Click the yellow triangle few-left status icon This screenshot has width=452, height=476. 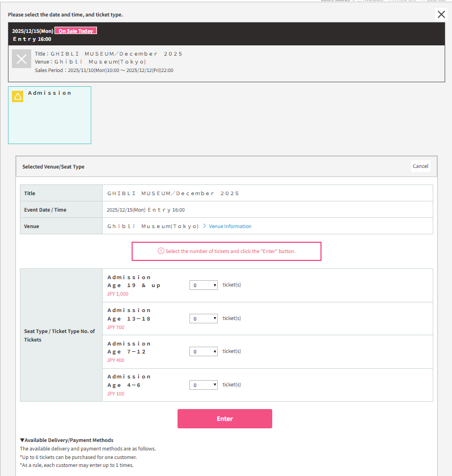pos(18,96)
